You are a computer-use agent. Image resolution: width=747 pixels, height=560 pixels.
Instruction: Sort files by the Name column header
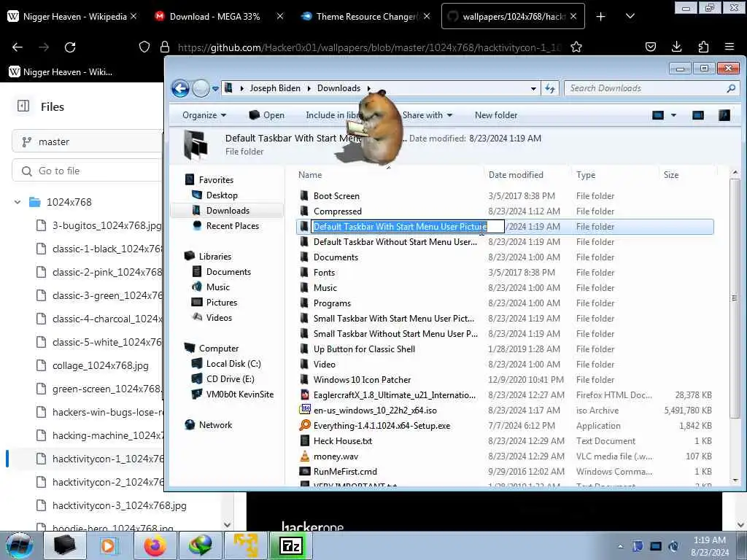click(310, 175)
